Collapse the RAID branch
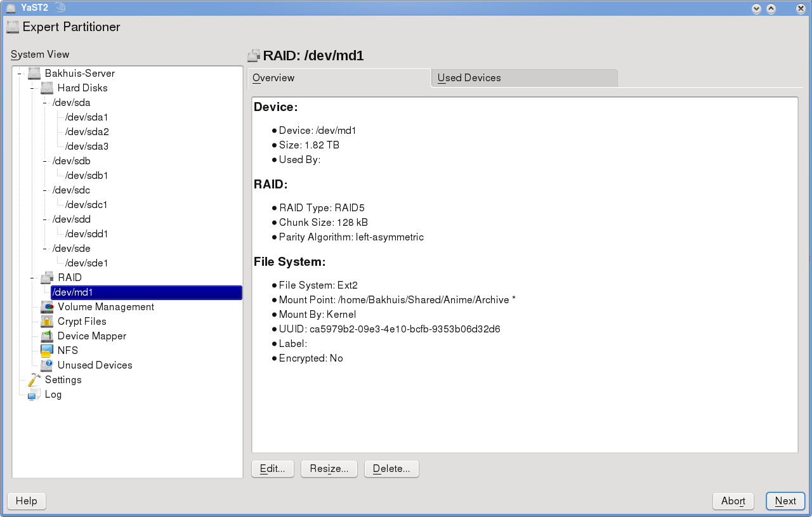Screen dimensions: 812x517 pyautogui.click(x=32, y=278)
